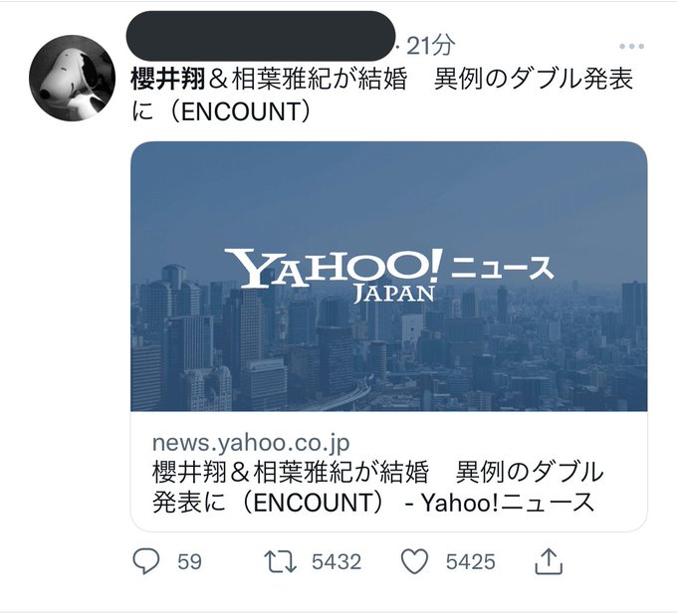Click (ENCOUNT) in the tweet body text

pos(240,111)
